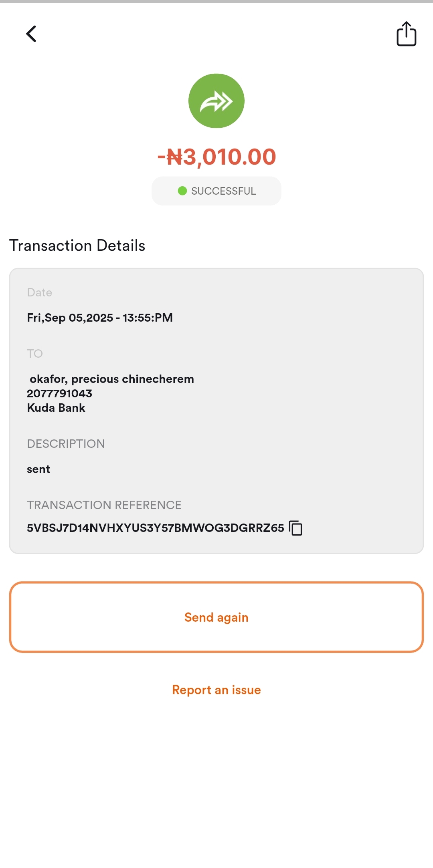Click the DESCRIPTION label

tap(66, 444)
